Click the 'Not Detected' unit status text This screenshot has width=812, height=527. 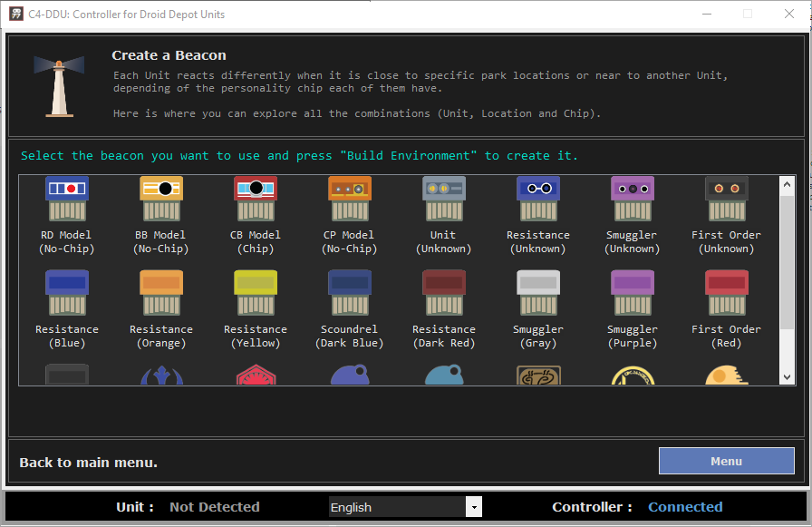click(x=215, y=507)
